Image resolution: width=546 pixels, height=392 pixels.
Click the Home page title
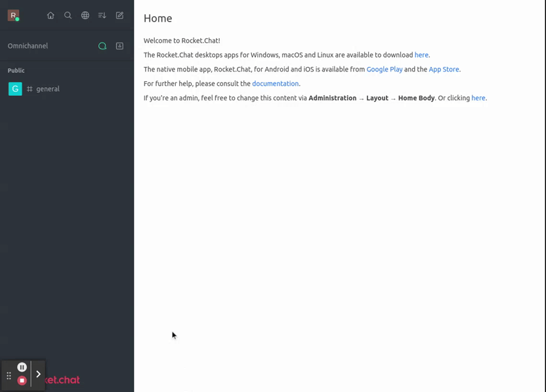(157, 18)
